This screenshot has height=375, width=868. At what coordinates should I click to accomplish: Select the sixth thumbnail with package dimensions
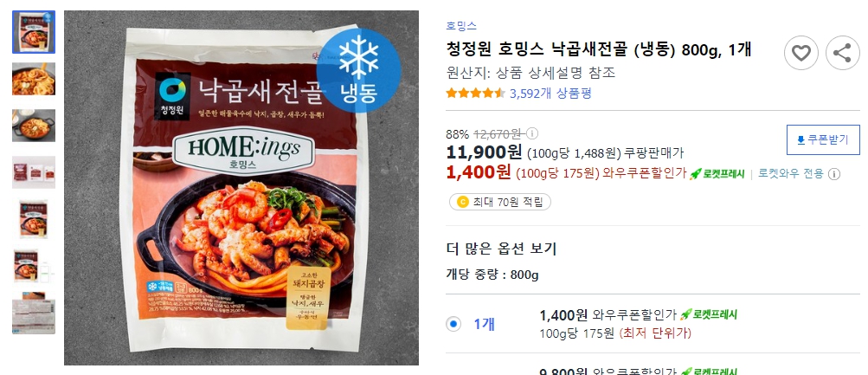pos(34,266)
